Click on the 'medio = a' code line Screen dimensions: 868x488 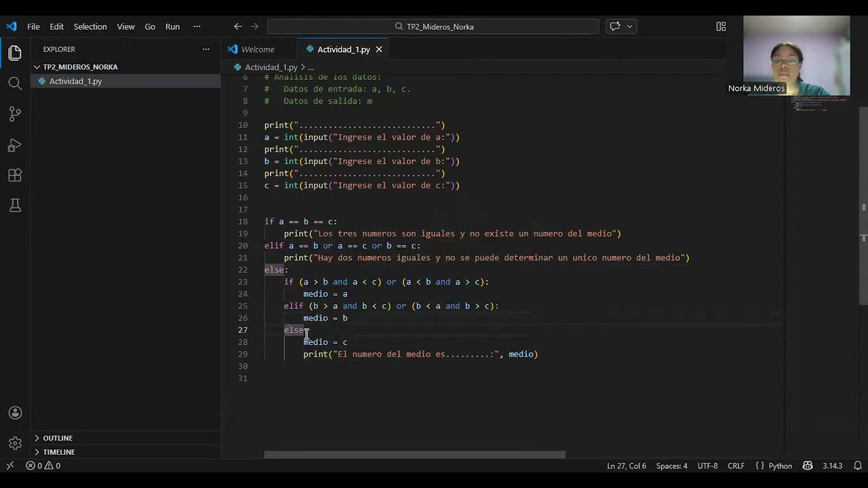click(x=325, y=293)
